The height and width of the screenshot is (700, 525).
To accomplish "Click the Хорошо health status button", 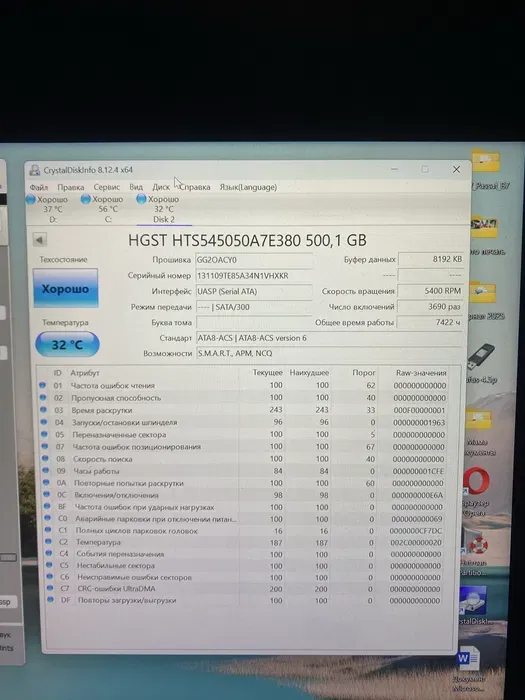I will tap(66, 288).
